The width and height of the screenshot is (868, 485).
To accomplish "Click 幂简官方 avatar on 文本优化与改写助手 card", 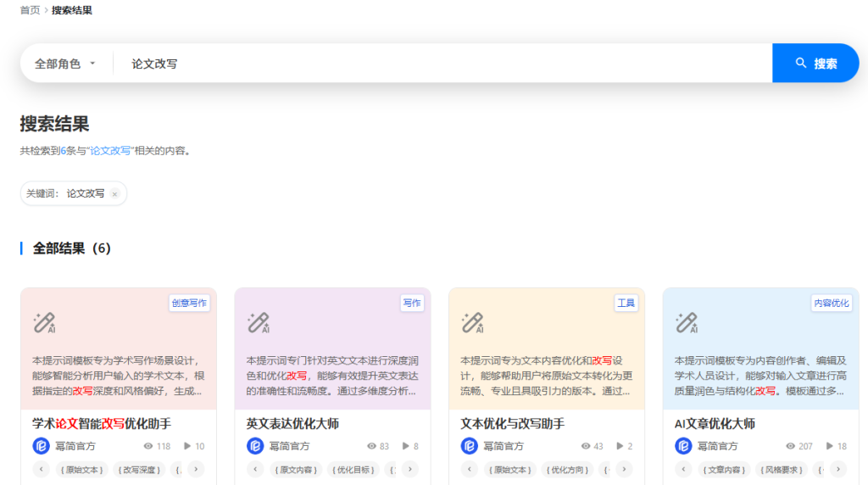I will coord(470,446).
